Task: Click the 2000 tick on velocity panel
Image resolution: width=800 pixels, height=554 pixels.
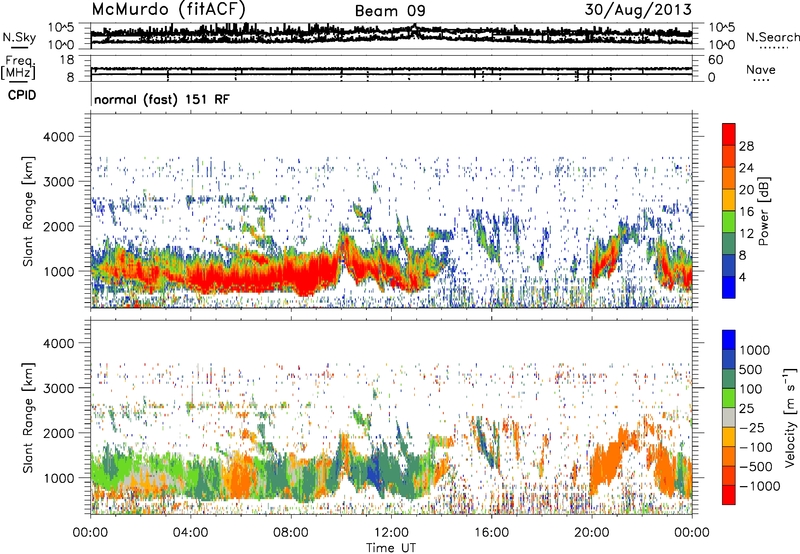Action: [58, 433]
